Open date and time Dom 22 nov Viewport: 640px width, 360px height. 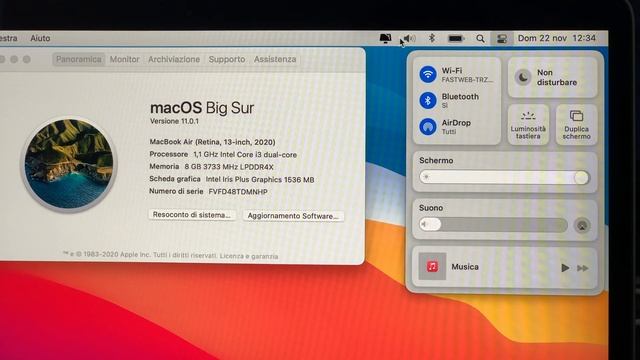coord(557,38)
